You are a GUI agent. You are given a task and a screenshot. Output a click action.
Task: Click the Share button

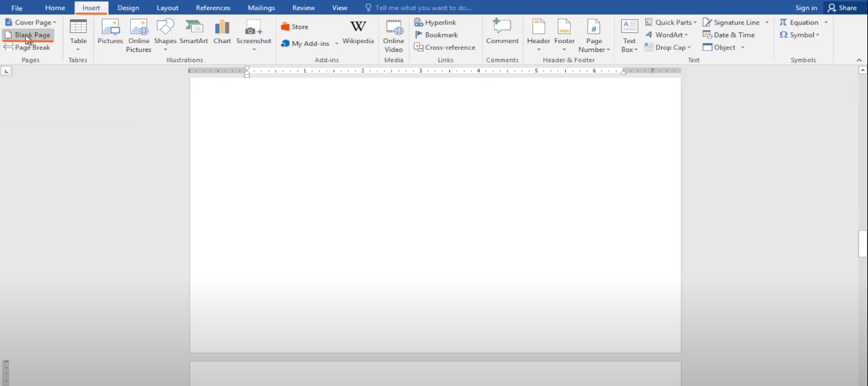[842, 8]
